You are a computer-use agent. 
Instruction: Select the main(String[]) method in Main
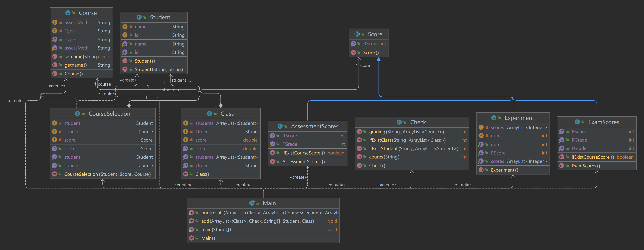(x=216, y=229)
